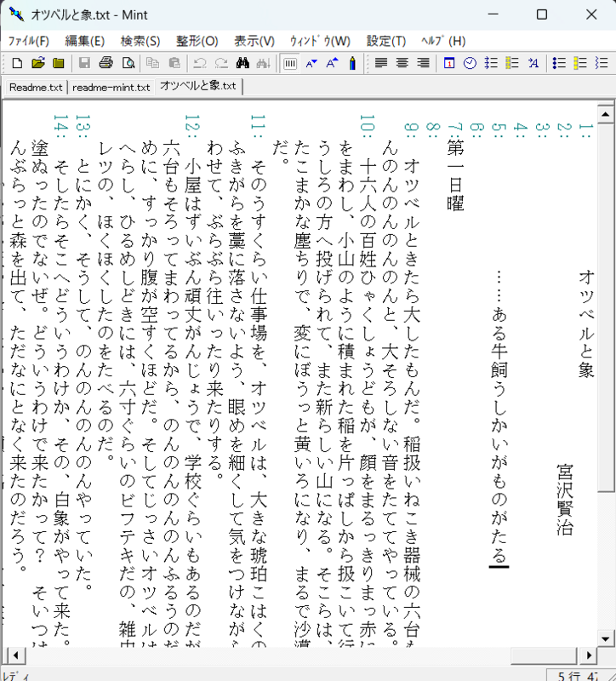
Task: Switch to the readme-mint.txt tab
Action: [111, 87]
